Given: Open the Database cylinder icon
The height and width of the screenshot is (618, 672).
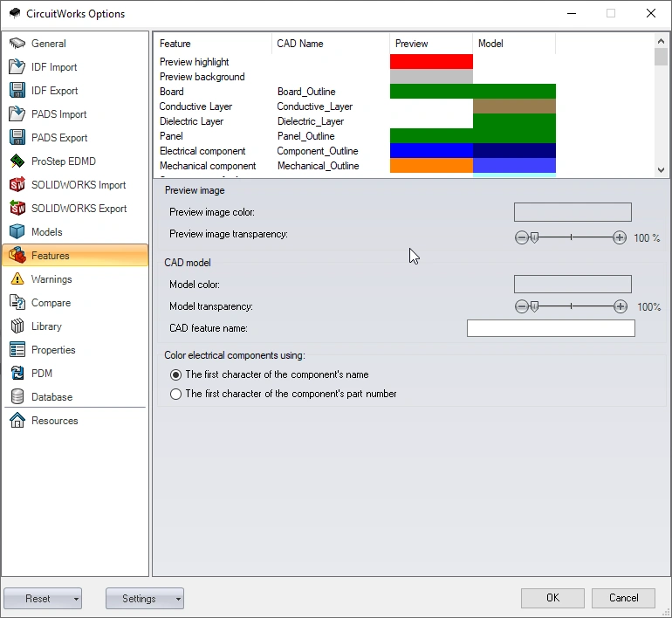Looking at the screenshot, I should point(17,397).
